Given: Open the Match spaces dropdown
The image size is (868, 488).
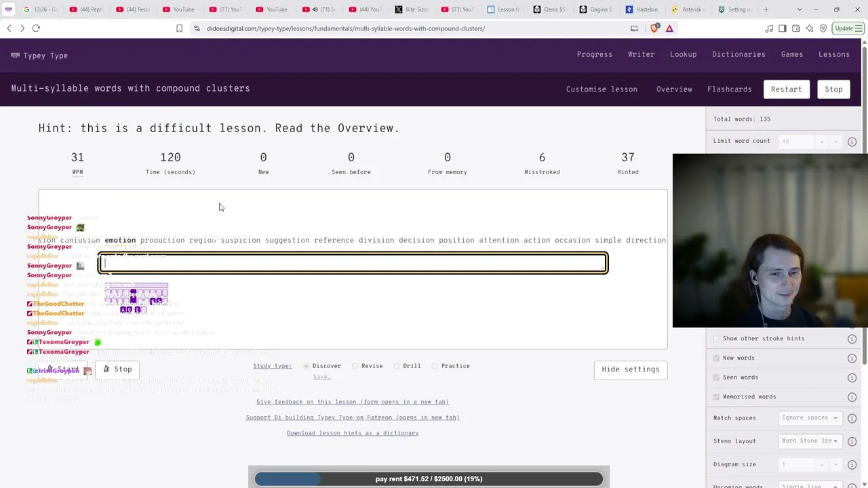Looking at the screenshot, I should [x=810, y=418].
